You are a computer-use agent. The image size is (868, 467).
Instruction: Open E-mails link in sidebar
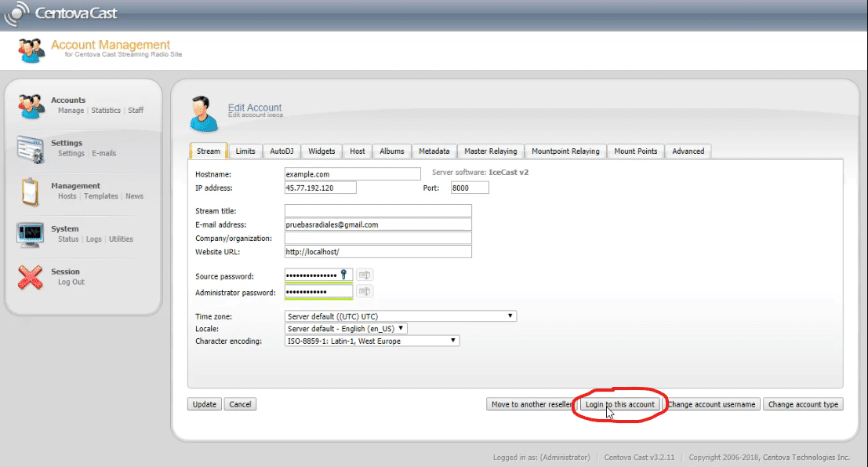[104, 154]
